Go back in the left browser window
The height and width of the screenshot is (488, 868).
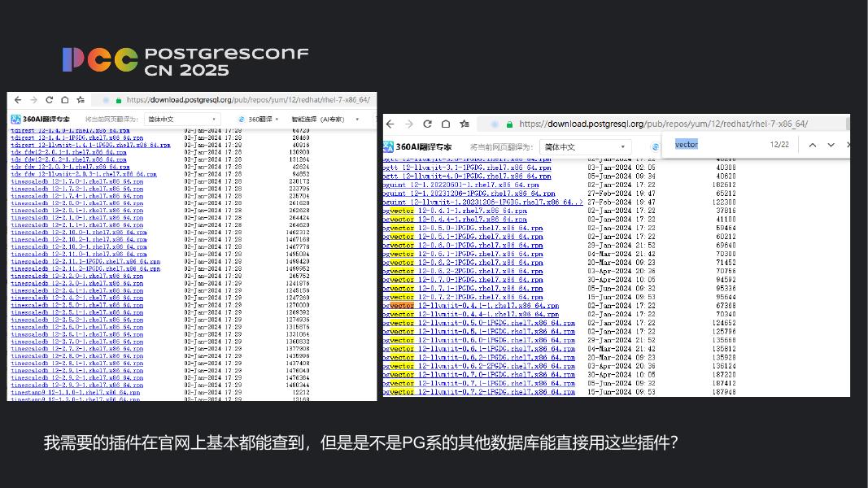18,100
